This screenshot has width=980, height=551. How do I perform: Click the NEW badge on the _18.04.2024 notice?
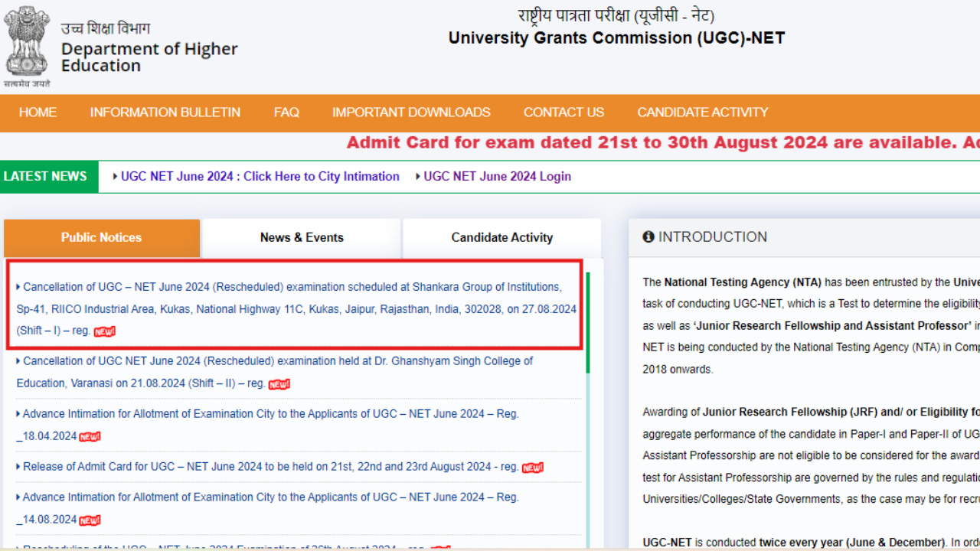(90, 436)
